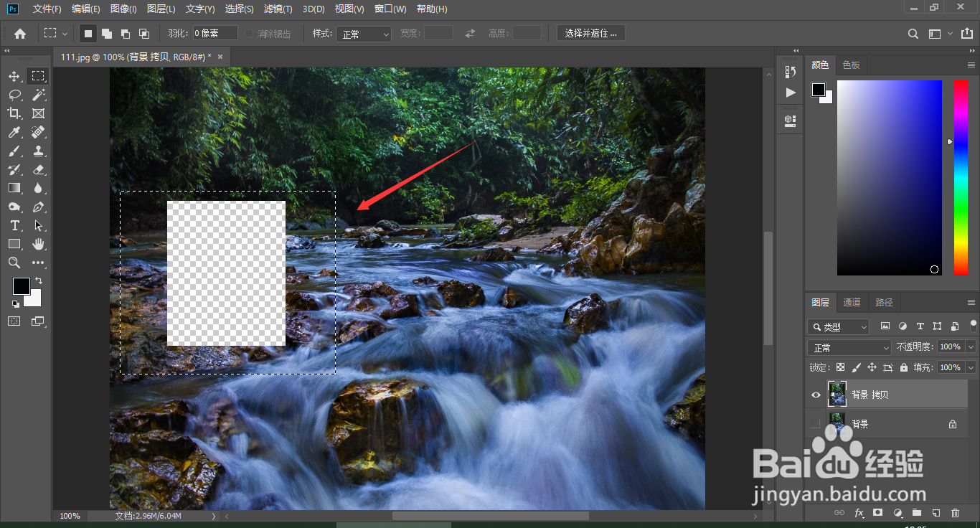Viewport: 980px width, 528px height.
Task: Select the Hand tool
Action: tap(39, 244)
